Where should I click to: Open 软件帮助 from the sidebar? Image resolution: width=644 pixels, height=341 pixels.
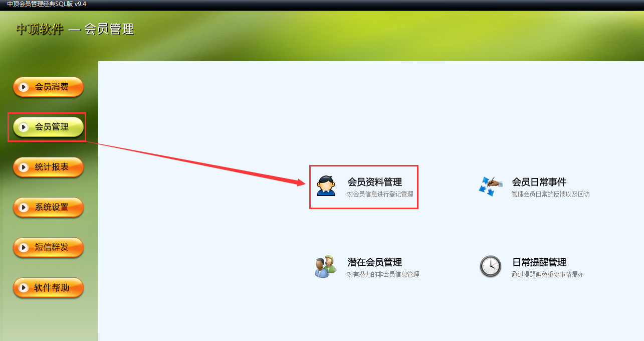(48, 288)
